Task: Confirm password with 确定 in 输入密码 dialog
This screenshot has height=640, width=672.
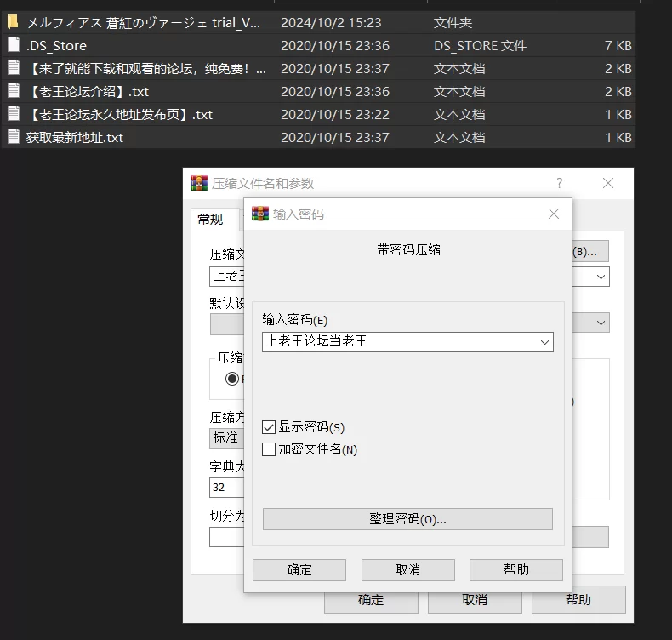Action: [299, 570]
